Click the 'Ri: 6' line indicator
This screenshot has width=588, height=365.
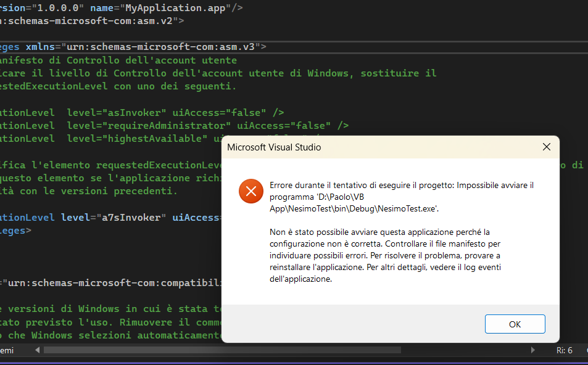click(565, 350)
